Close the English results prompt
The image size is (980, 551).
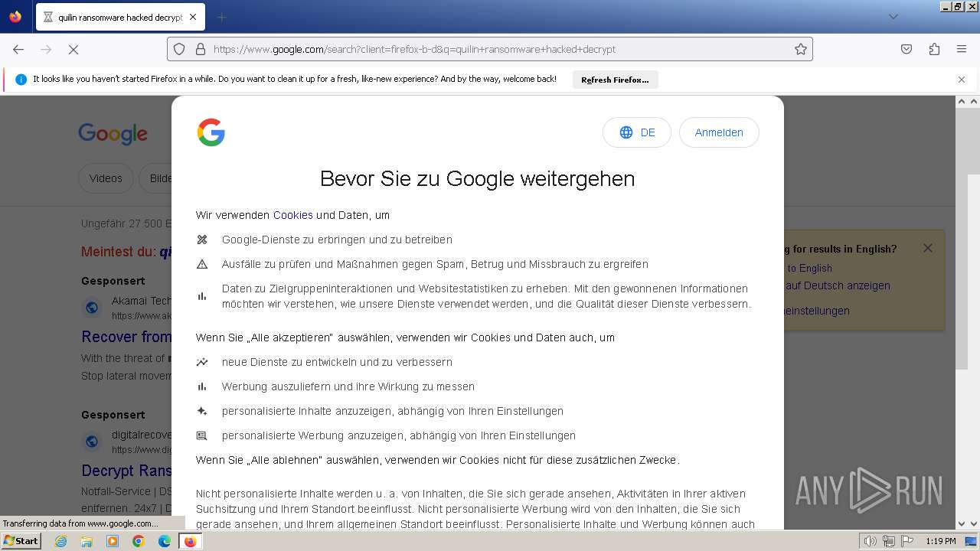point(928,248)
